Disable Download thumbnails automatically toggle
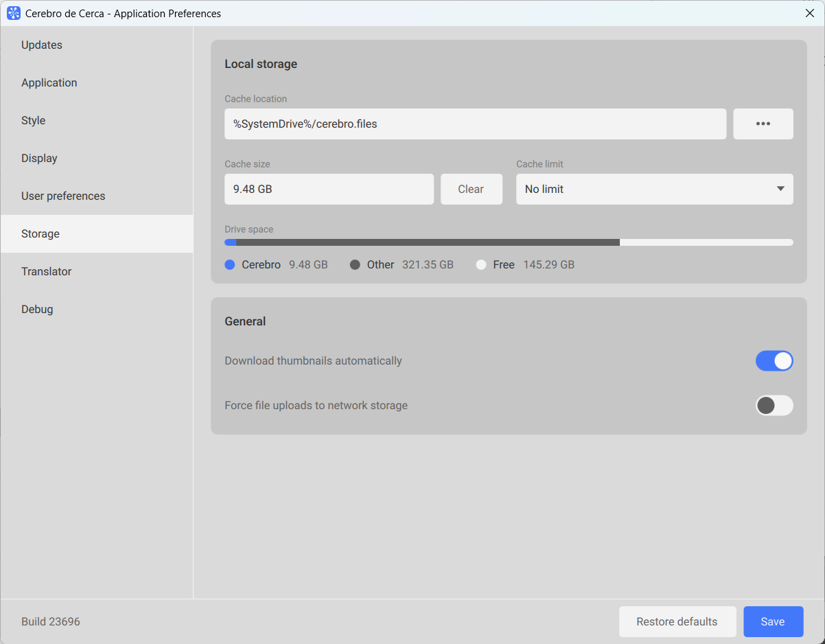Viewport: 825px width, 644px height. pos(774,361)
